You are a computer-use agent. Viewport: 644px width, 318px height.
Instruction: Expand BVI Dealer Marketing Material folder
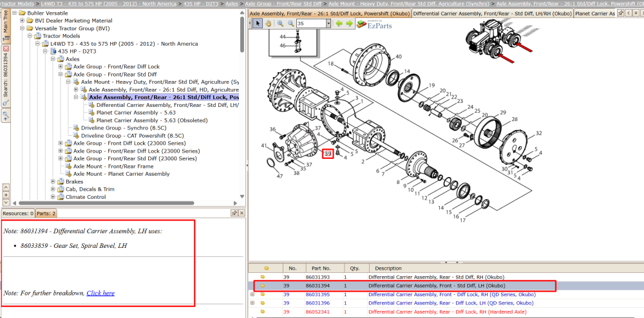point(22,21)
